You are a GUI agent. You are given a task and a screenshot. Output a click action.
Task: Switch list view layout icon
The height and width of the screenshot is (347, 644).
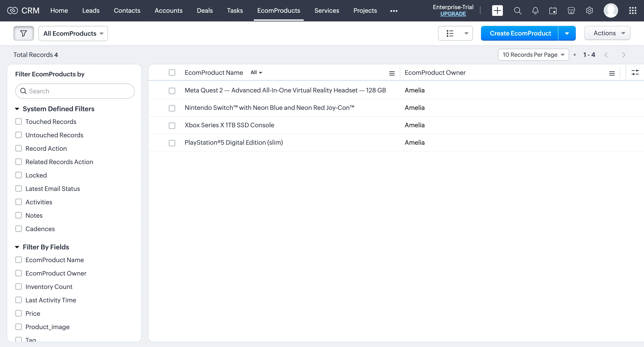[x=450, y=33]
